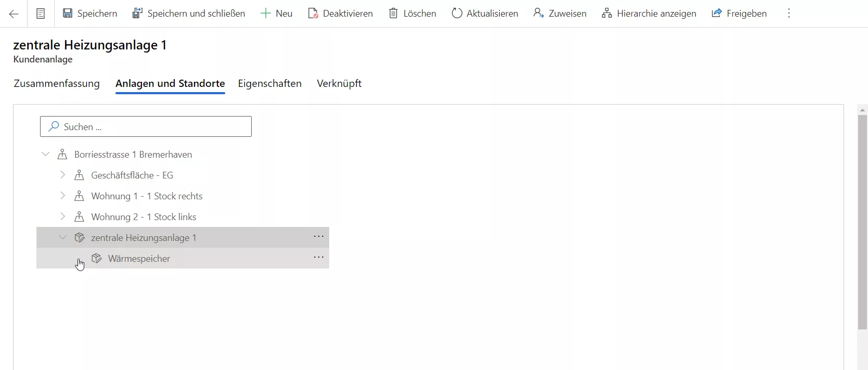Open more options for Wärmespeicher
Viewport: 868px width, 370px height.
(318, 258)
